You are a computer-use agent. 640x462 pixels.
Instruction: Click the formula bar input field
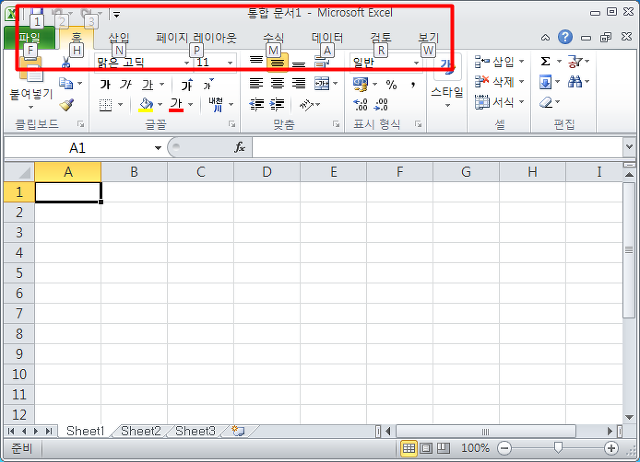pyautogui.click(x=438, y=147)
